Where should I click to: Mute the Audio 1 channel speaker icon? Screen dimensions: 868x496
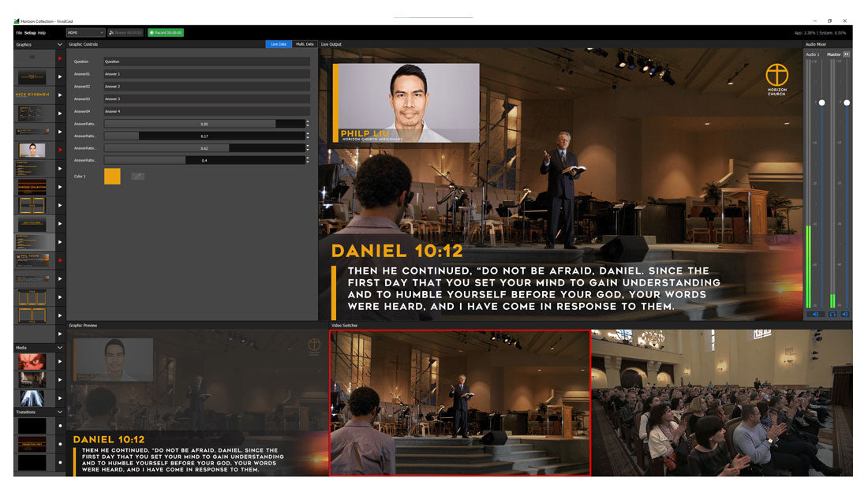814,315
